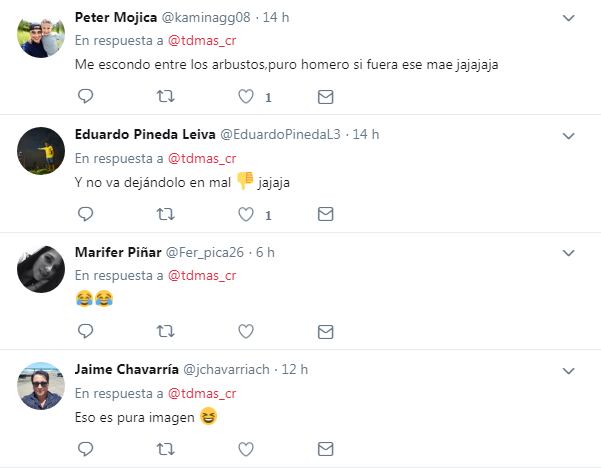Share Marifer Piñar's tweet via message icon
601x468 pixels.
pyautogui.click(x=325, y=331)
